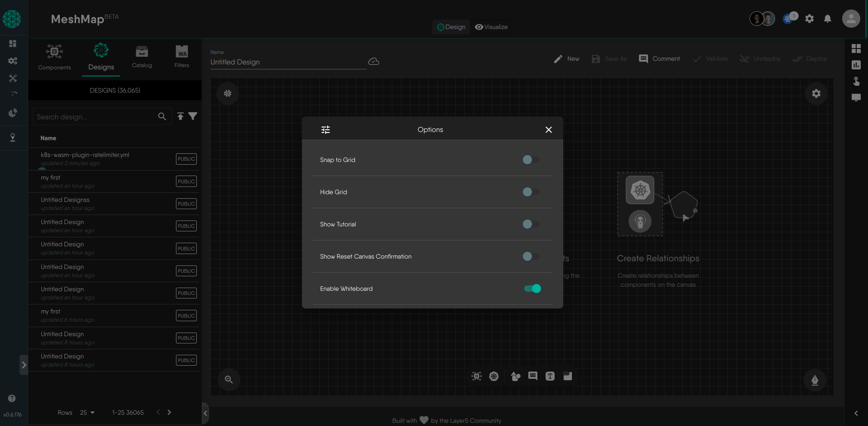
Task: Select the Text tool in the bottom toolbar
Action: coord(550,376)
